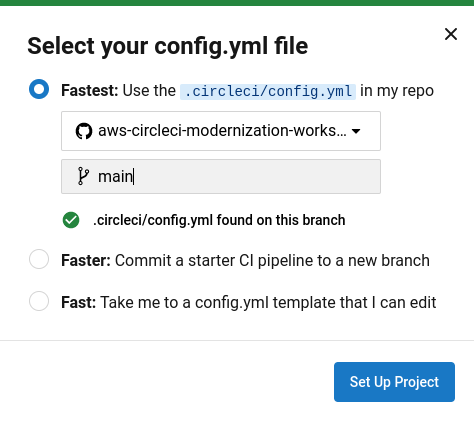Choose the Faster starter CI pipeline radio button
This screenshot has width=474, height=421.
[x=39, y=259]
